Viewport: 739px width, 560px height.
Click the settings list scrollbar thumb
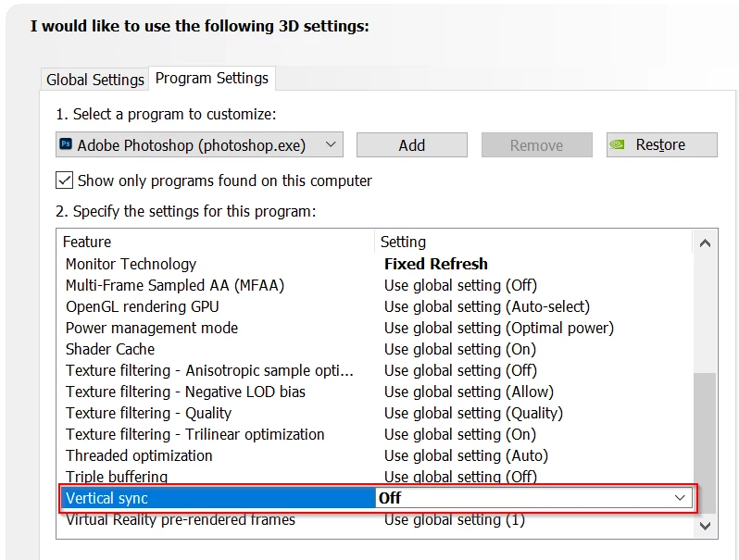click(705, 442)
